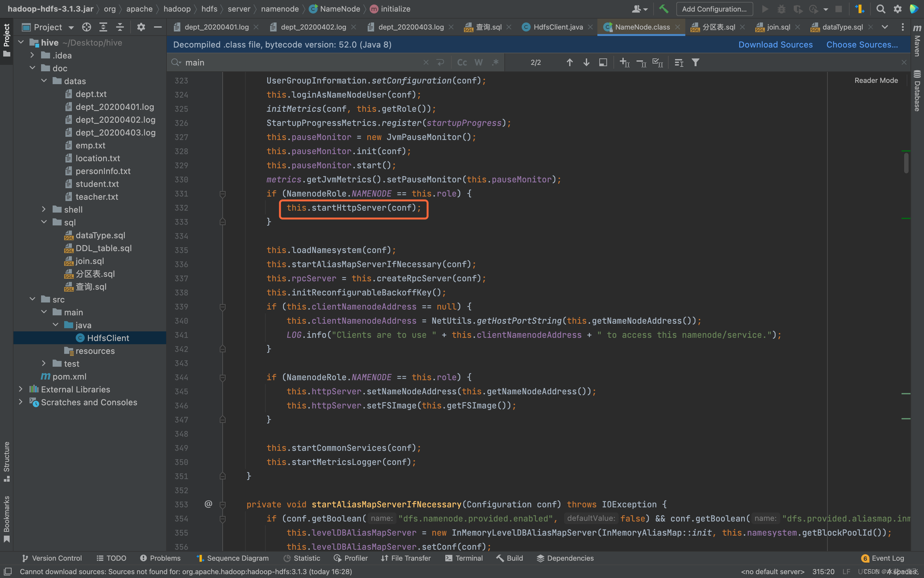Click the user account icon in toolbar
This screenshot has height=578, width=924.
639,9
